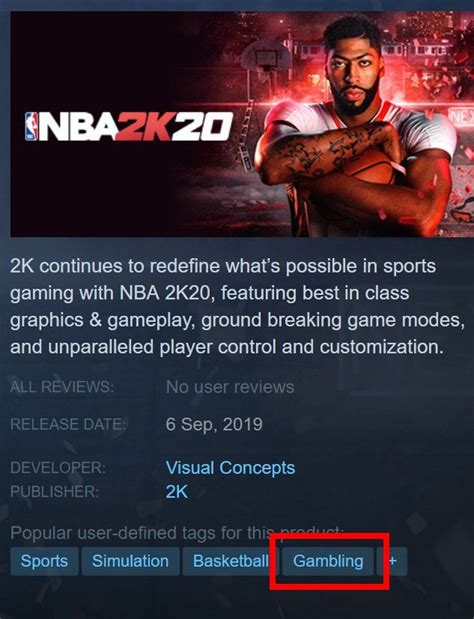Screen dimensions: 474x619
Task: Click the 'DEVELOPER:' label
Action: 58,468
